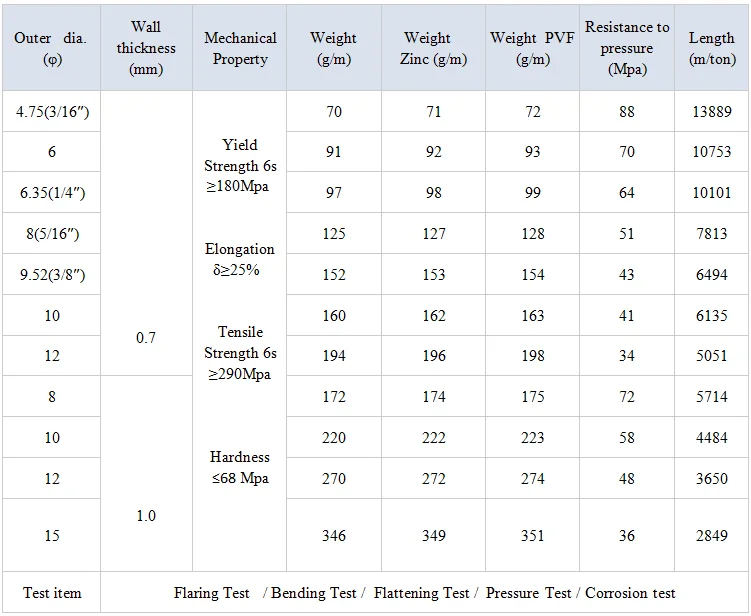Click the "Yield Strength 6s ≥180Mpa" text
Viewport: 751px width, 616px height.
[x=240, y=166]
